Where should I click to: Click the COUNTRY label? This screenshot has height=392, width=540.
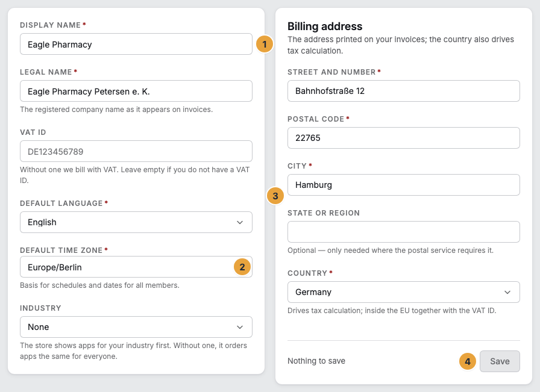pyautogui.click(x=307, y=273)
